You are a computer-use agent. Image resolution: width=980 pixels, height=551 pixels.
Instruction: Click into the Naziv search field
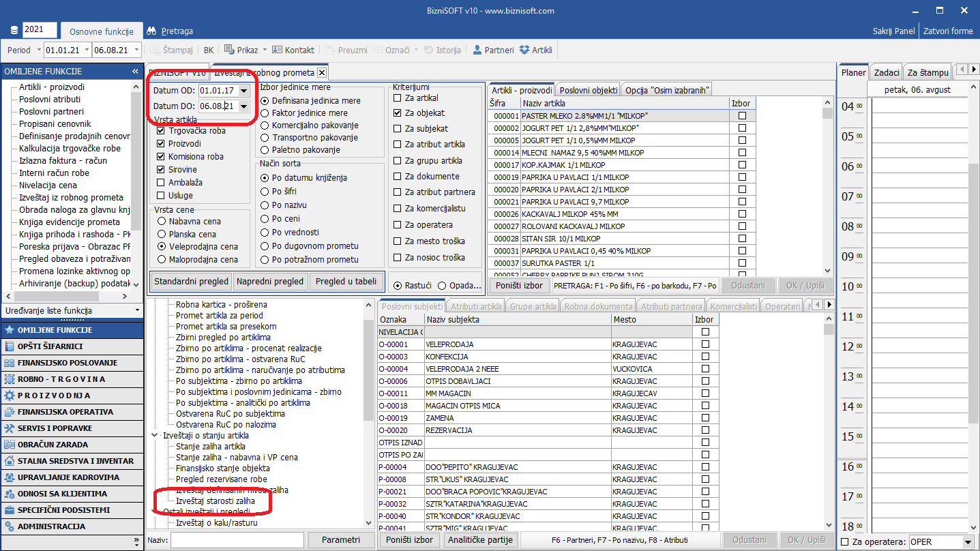(x=237, y=540)
